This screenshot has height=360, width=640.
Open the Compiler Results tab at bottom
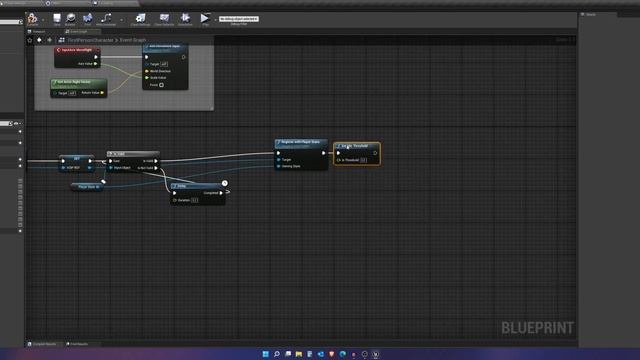pyautogui.click(x=42, y=344)
